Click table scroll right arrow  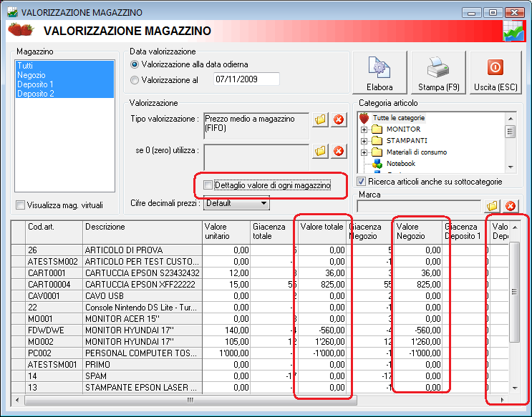503,400
